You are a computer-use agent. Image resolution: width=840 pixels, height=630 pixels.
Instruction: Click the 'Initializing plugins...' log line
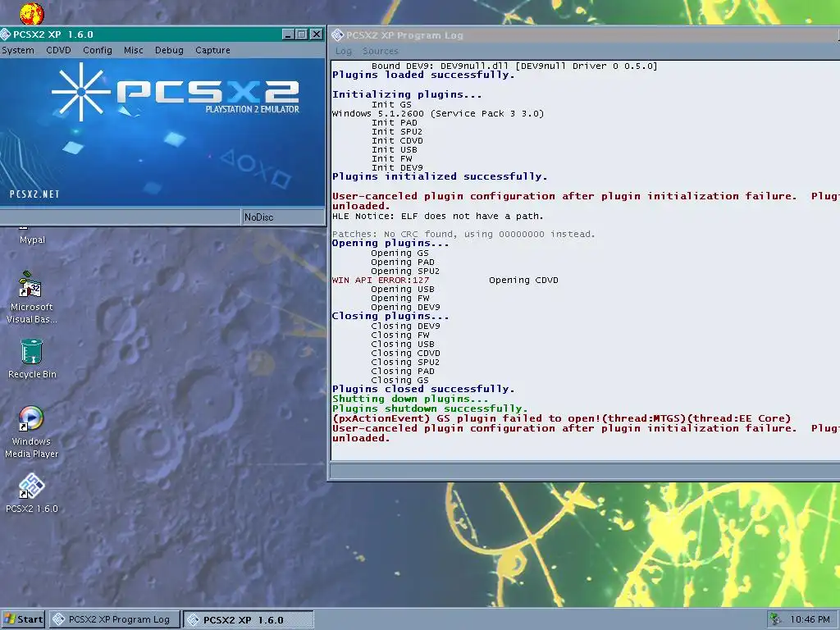pos(407,94)
